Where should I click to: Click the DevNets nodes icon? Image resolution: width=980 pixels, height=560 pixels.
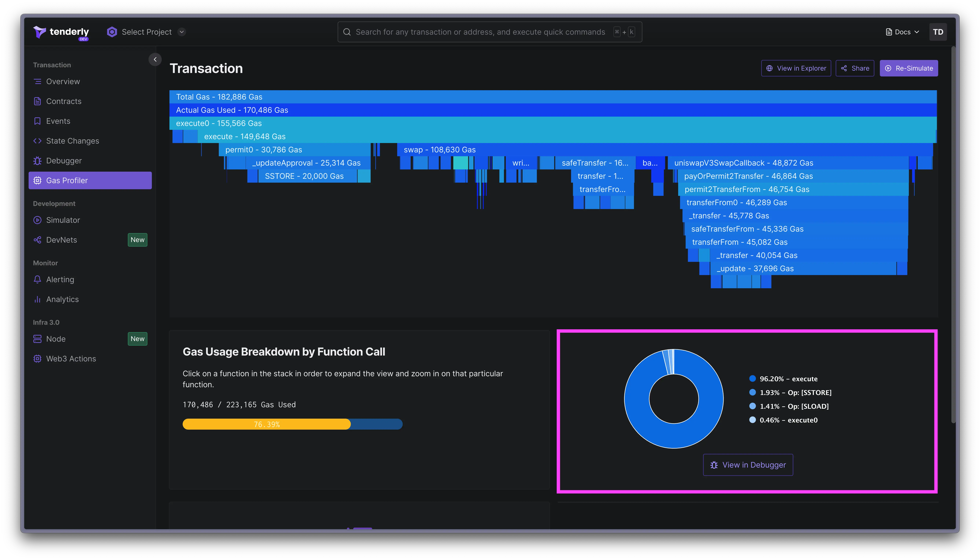tap(37, 240)
